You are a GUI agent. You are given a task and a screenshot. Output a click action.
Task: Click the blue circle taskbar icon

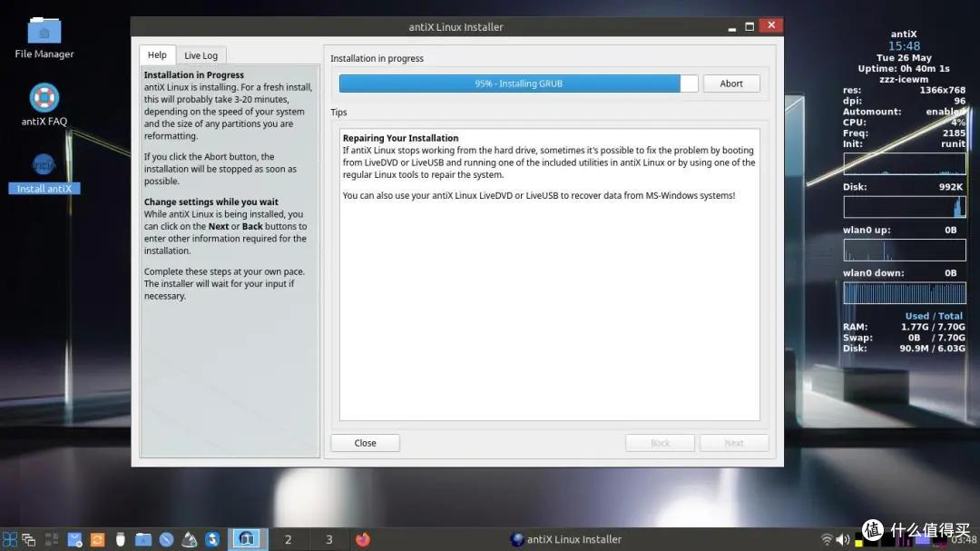[x=166, y=539]
